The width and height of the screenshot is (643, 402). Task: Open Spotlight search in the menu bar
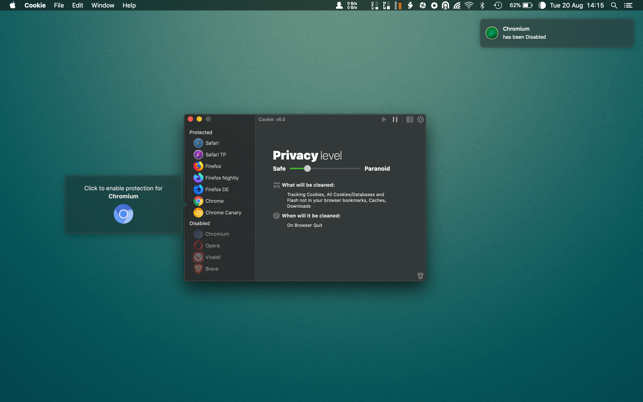pyautogui.click(x=614, y=5)
